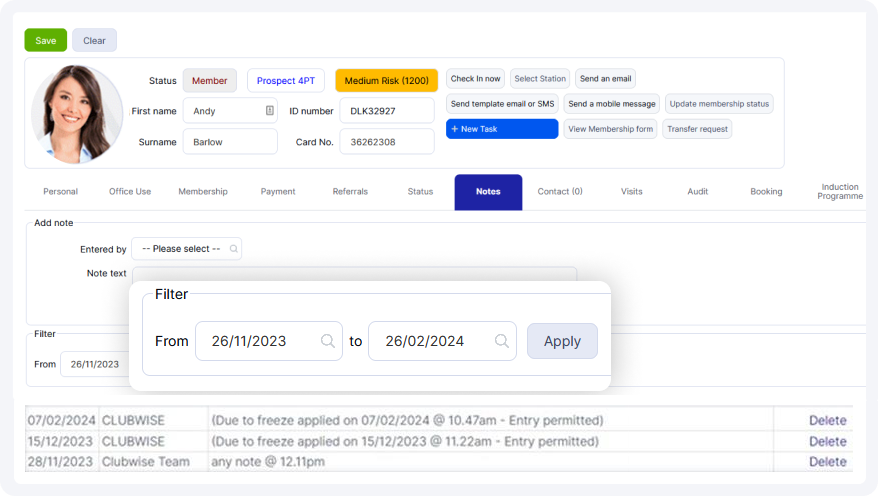Click the Clear button
Image resolution: width=878 pixels, height=496 pixels.
click(94, 40)
